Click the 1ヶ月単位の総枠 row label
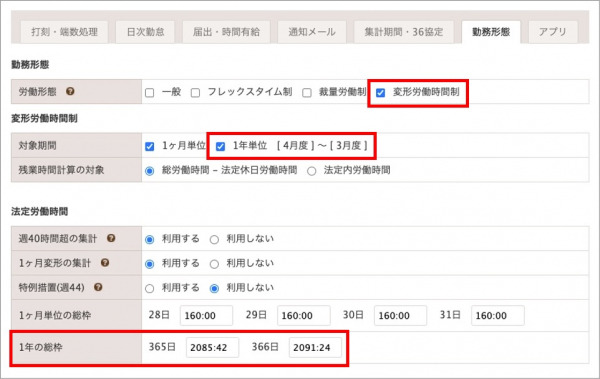This screenshot has width=600, height=379. [x=55, y=315]
